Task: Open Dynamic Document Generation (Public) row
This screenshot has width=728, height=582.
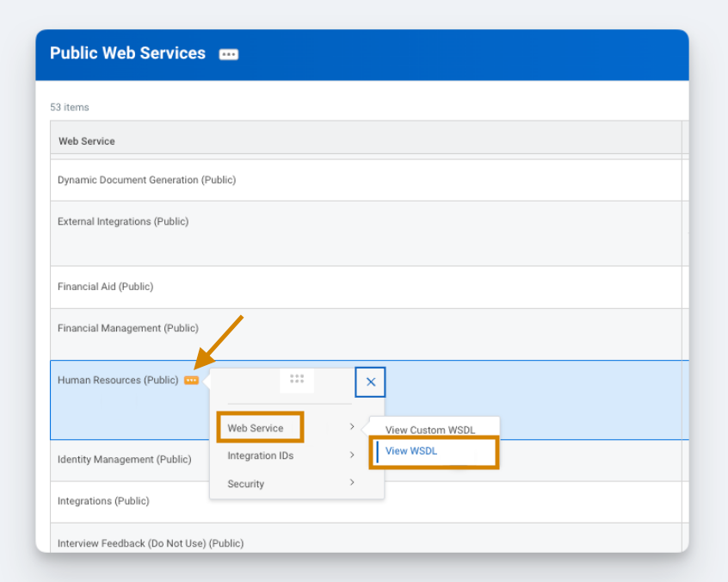Action: (x=146, y=180)
